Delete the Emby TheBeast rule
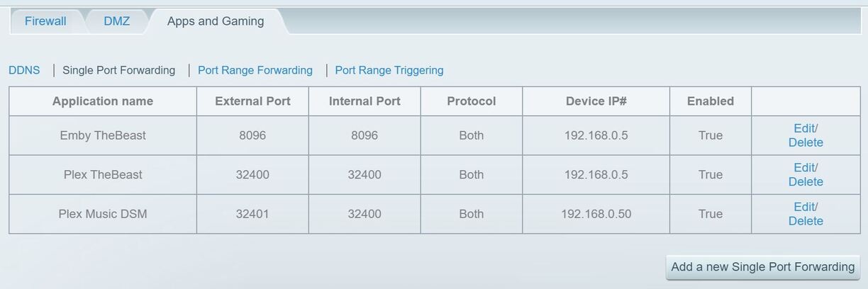Image resolution: width=868 pixels, height=289 pixels. pos(806,142)
